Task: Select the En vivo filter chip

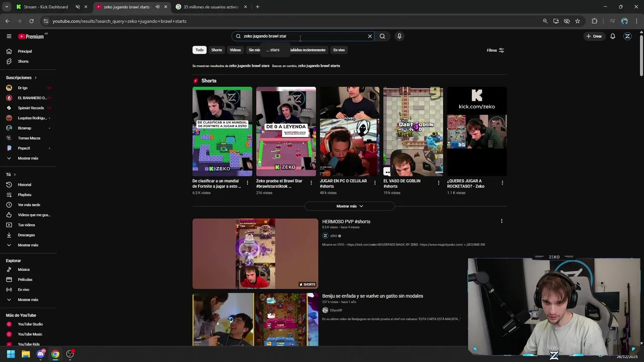Action: point(339,50)
